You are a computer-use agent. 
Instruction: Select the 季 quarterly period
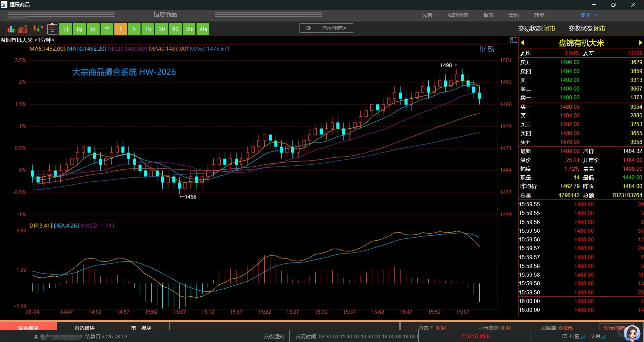(x=107, y=29)
